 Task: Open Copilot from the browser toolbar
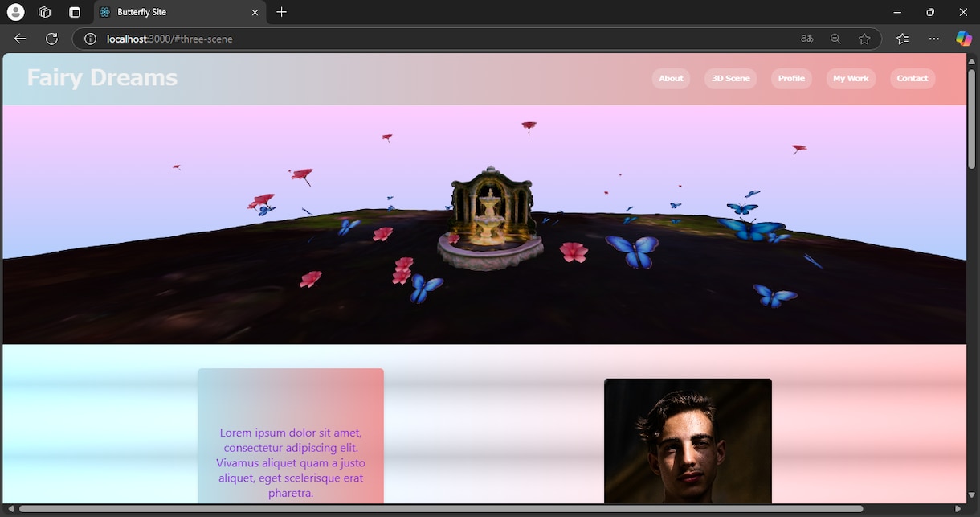pyautogui.click(x=963, y=38)
